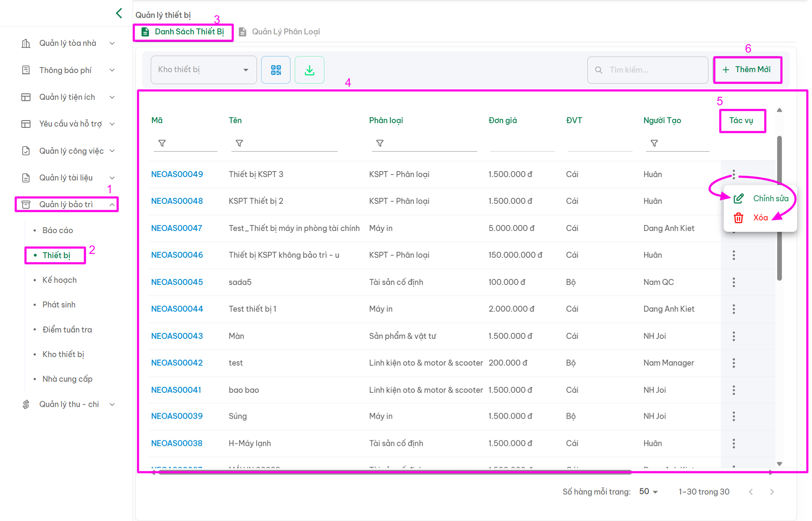Open the three-dot menu for NEOAS00046
812x521 pixels.
733,255
